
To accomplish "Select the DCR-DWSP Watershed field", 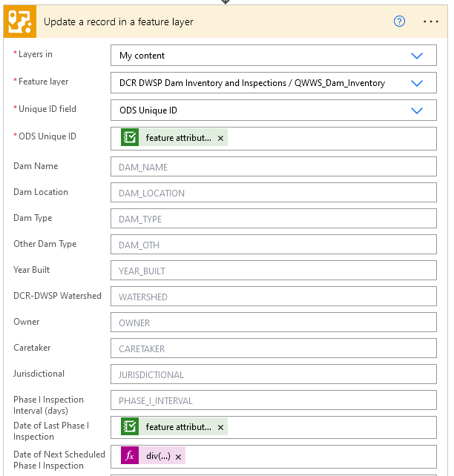I will 273,297.
